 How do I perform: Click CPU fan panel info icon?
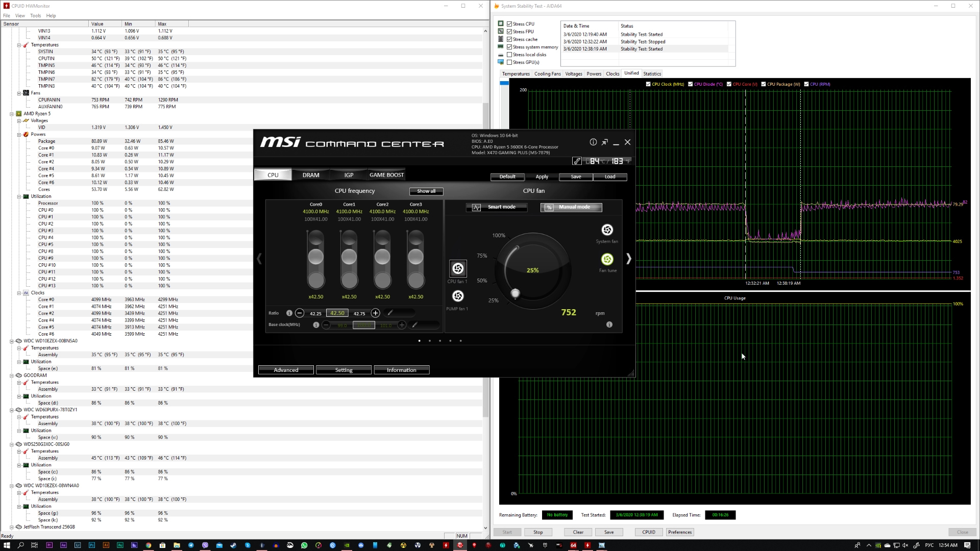tap(609, 324)
